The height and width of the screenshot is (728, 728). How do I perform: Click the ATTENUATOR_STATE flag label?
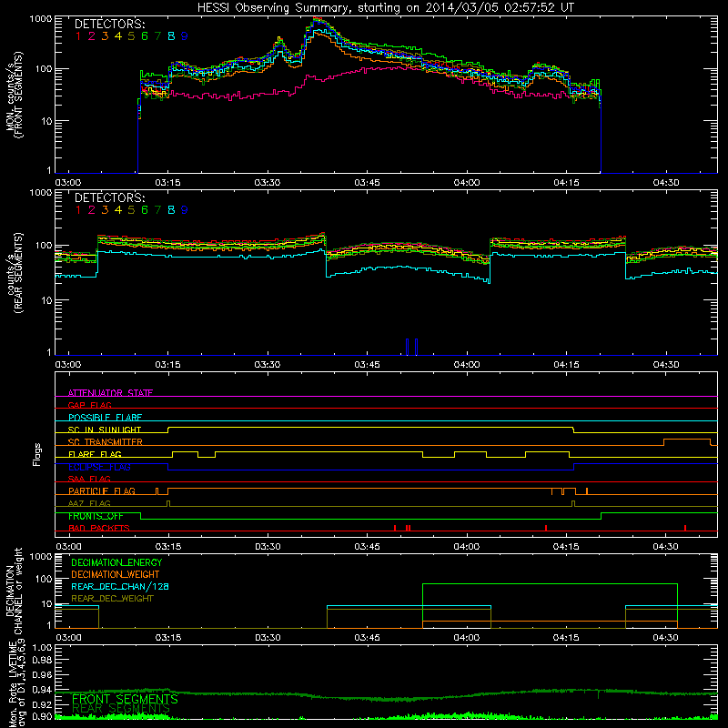(x=110, y=393)
